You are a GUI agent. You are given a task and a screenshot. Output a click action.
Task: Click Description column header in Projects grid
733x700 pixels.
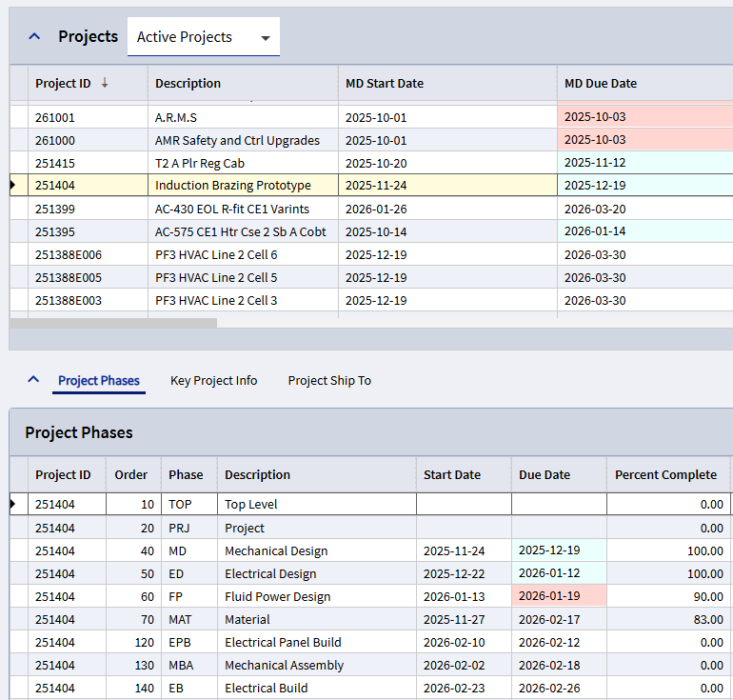(188, 83)
